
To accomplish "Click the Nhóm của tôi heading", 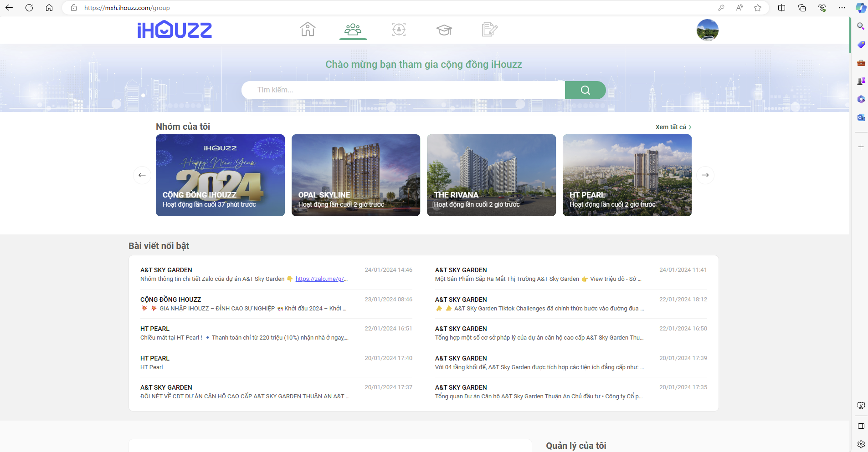I will (183, 127).
